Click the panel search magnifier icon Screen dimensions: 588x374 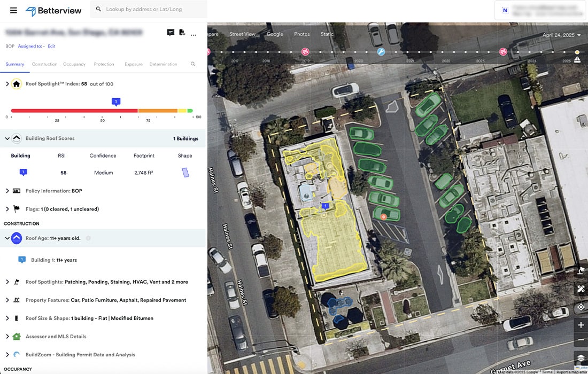pyautogui.click(x=193, y=64)
